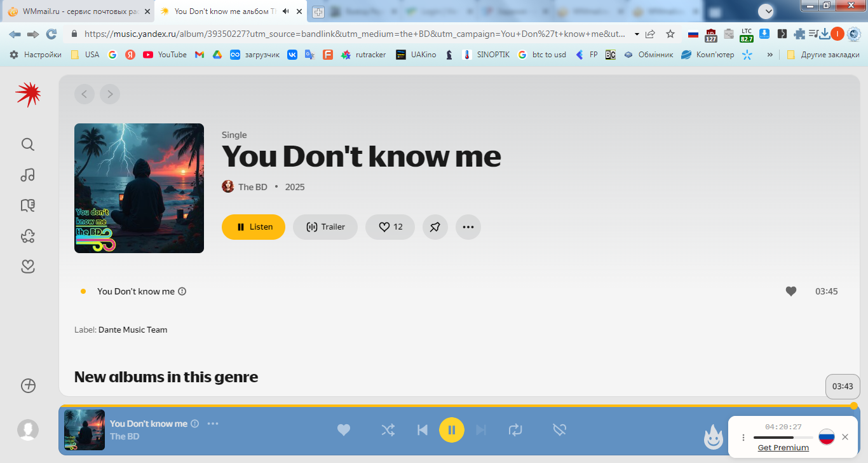
Task: Select the track row You Don't know me
Action: pyautogui.click(x=459, y=291)
